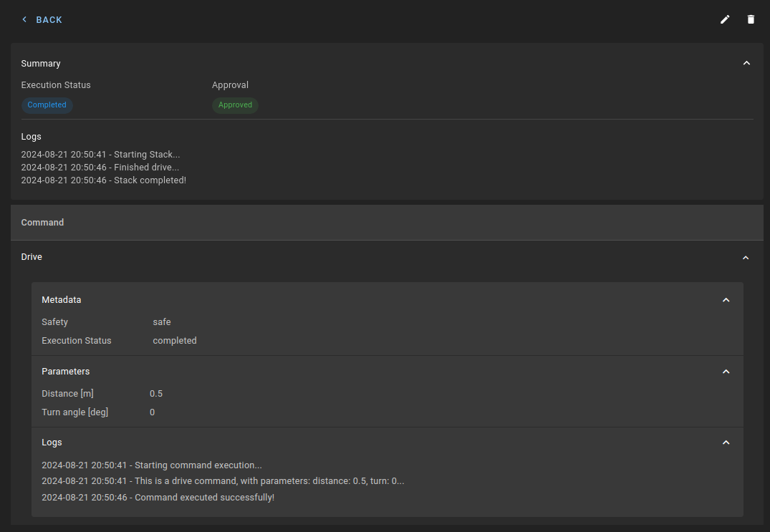Click the Completed status chip
770x532 pixels.
[x=47, y=105]
